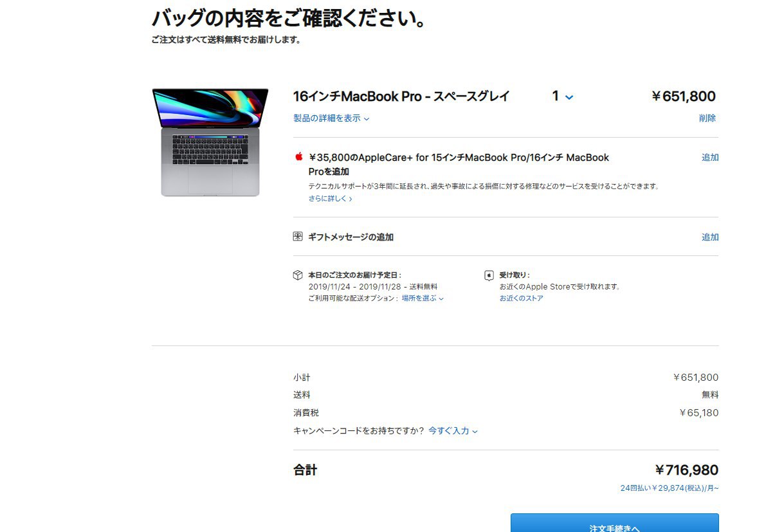Click the 24回払い installment payment link
The width and height of the screenshot is (784, 532).
pyautogui.click(x=670, y=488)
